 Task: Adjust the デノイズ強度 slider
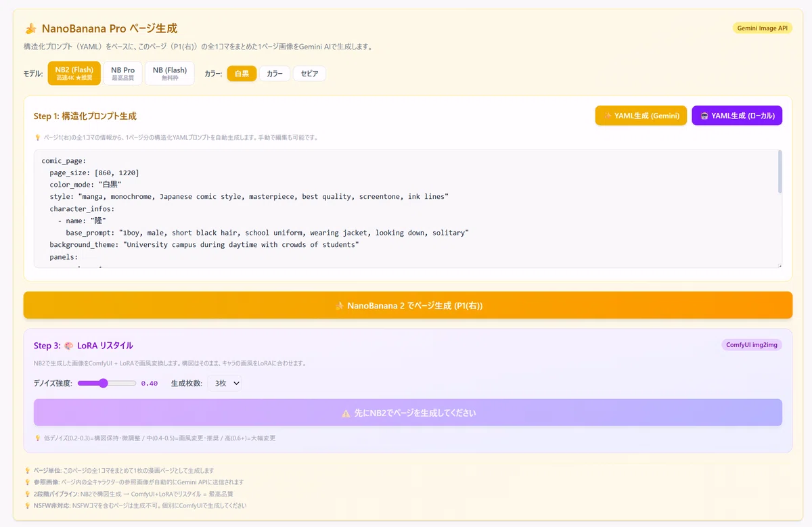107,383
